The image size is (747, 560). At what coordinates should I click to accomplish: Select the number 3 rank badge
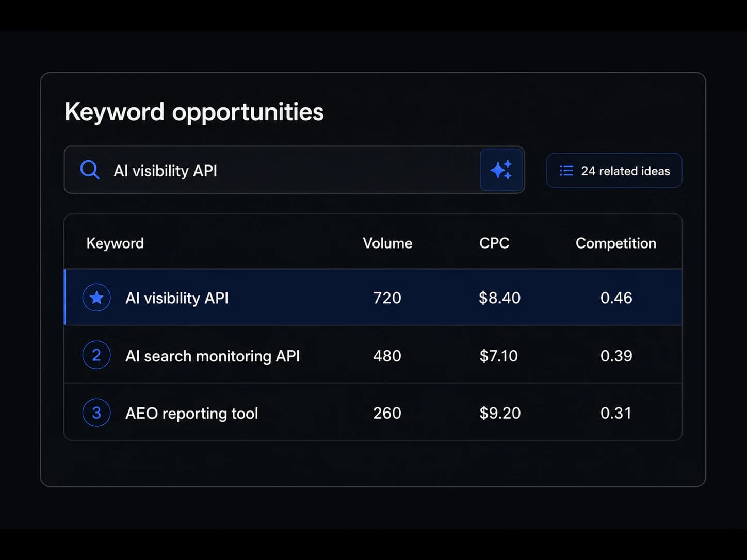(96, 413)
